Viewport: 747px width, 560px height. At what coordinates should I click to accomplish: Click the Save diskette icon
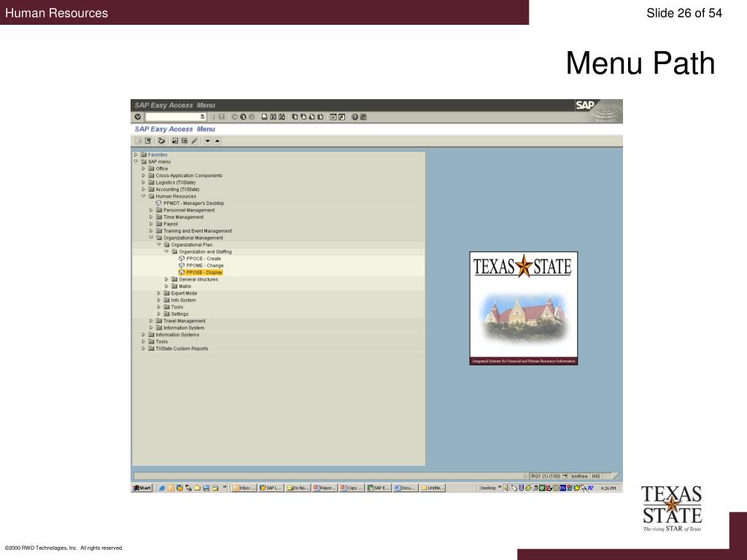point(222,117)
